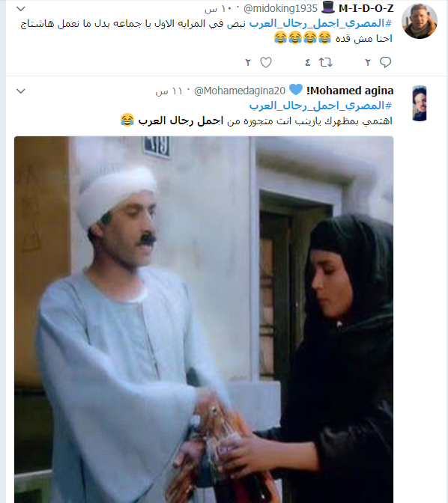Expand options chevron on M-I-D-O-Z tweet
Viewport: 448px width, 503px height.
click(x=21, y=9)
